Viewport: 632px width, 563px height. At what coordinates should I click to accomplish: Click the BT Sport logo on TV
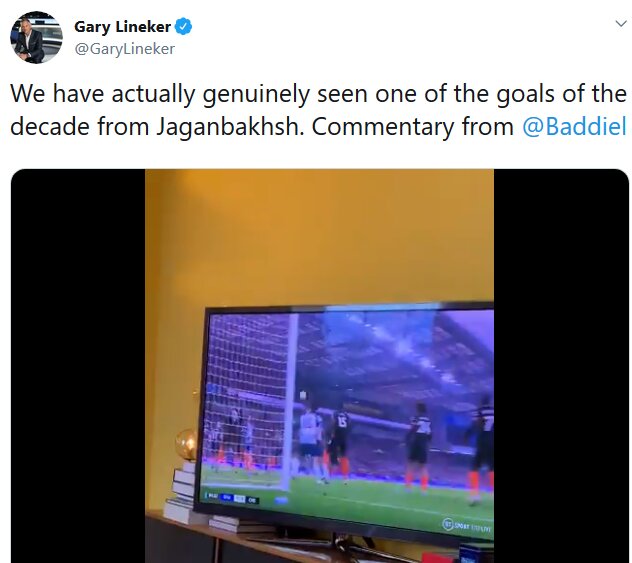pyautogui.click(x=466, y=526)
